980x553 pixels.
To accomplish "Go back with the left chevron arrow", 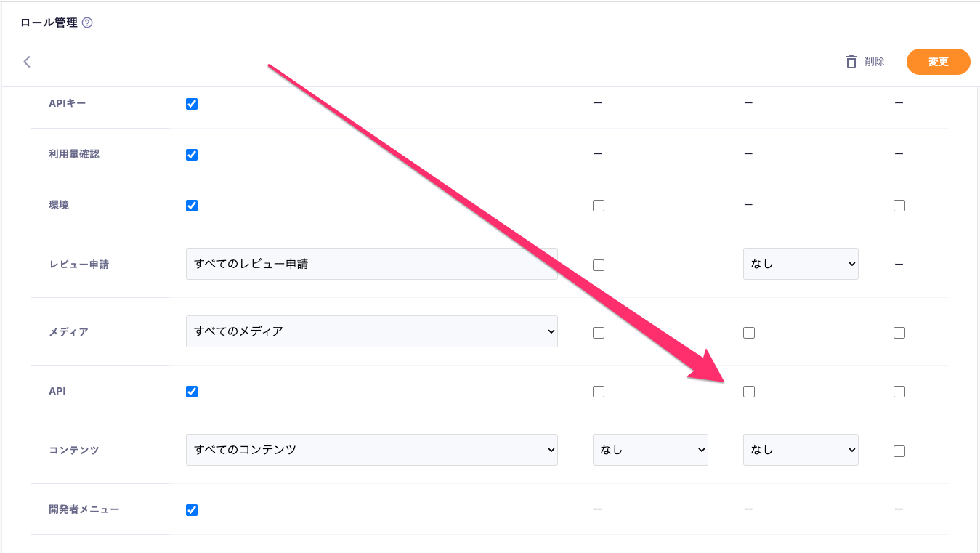I will (x=27, y=62).
